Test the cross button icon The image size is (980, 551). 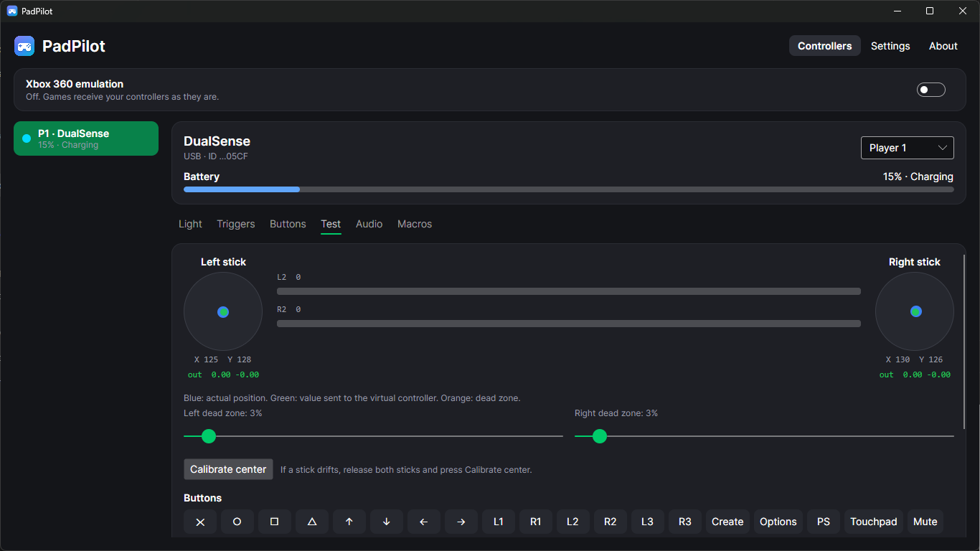pos(200,522)
